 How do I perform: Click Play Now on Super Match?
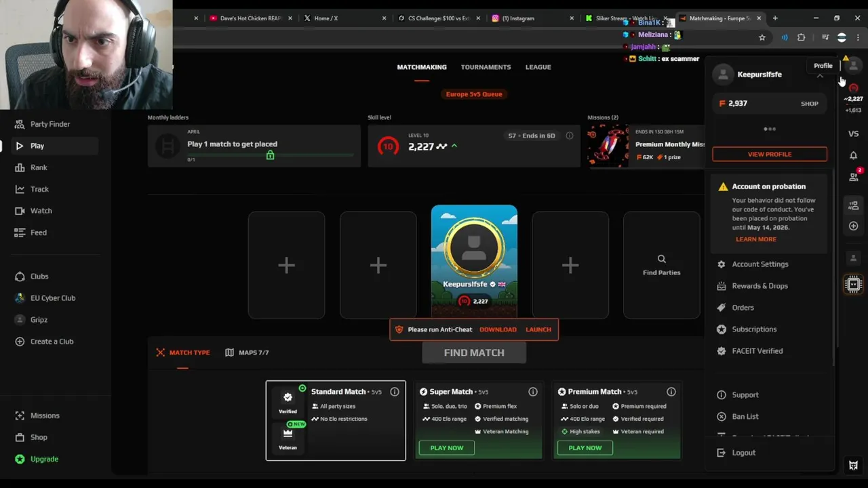(447, 448)
